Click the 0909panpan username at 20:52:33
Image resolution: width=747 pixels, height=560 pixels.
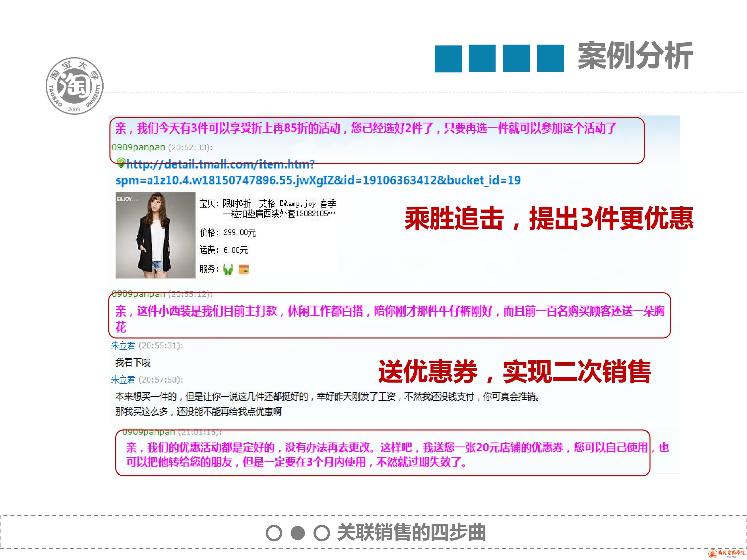[x=138, y=148]
